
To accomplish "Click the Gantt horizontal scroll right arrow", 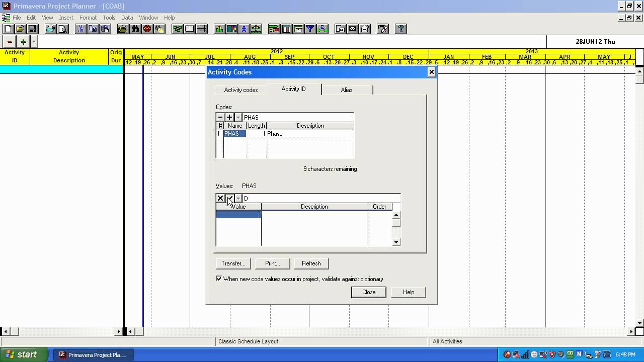I will pyautogui.click(x=631, y=332).
